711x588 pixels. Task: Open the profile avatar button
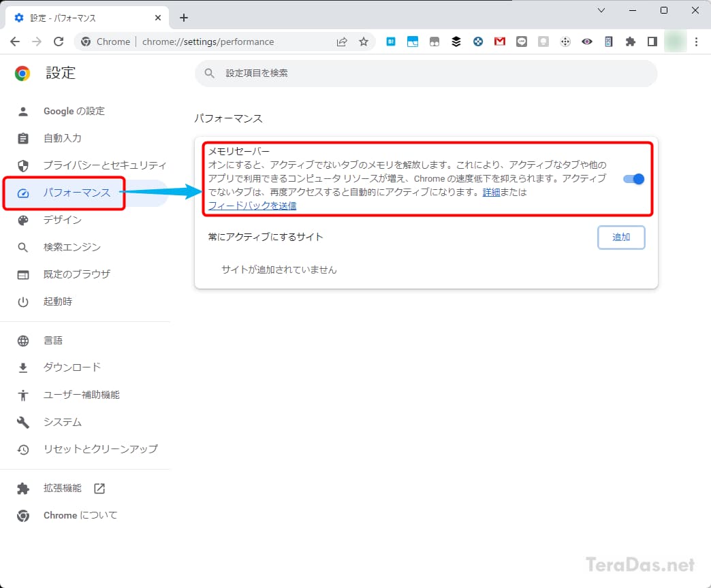coord(675,42)
